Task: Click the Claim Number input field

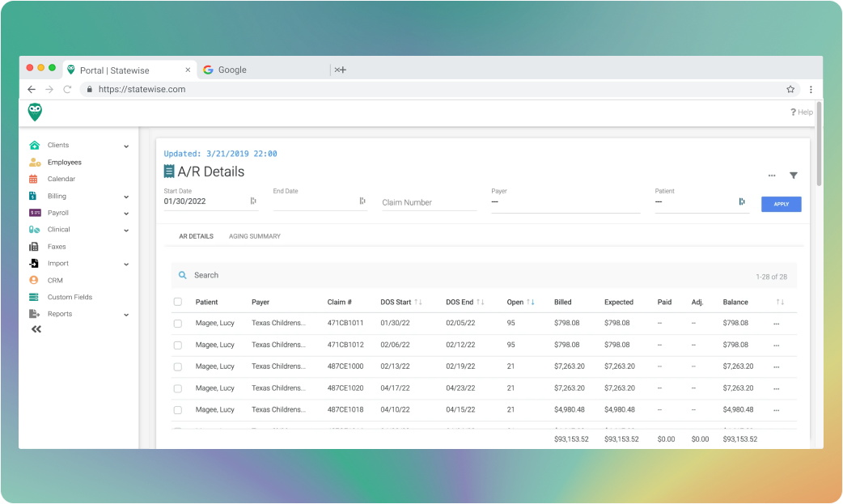Action: point(427,202)
